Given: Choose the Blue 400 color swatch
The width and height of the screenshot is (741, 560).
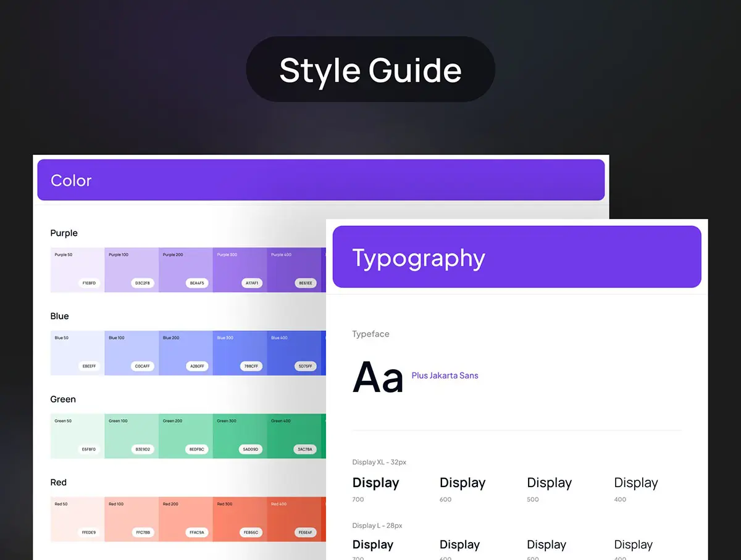Looking at the screenshot, I should click(x=294, y=353).
